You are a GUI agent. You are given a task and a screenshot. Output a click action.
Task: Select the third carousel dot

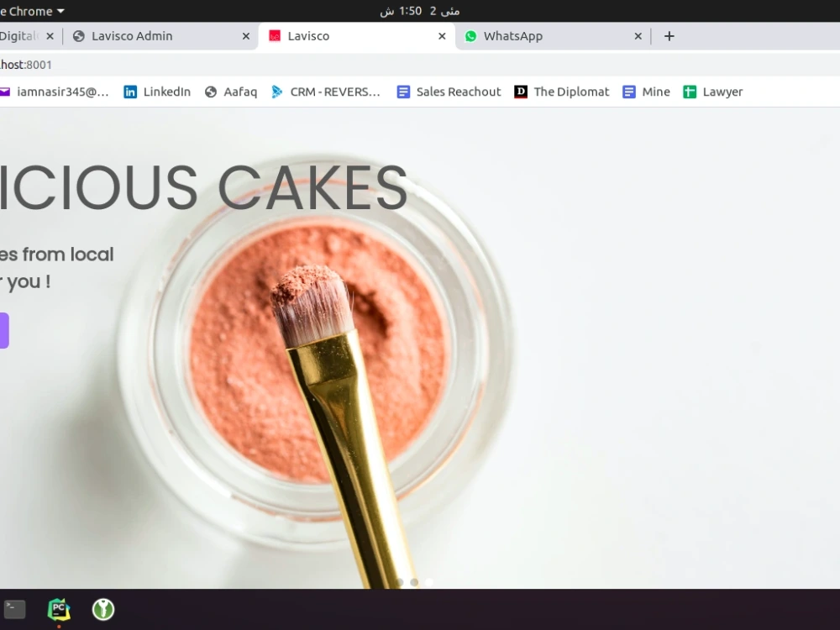point(428,582)
